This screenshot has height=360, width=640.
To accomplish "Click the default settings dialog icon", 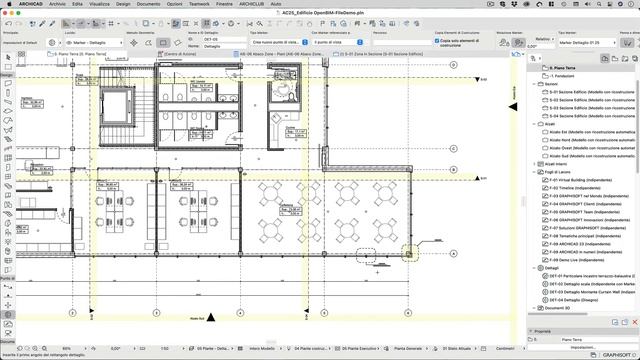I will [52, 42].
